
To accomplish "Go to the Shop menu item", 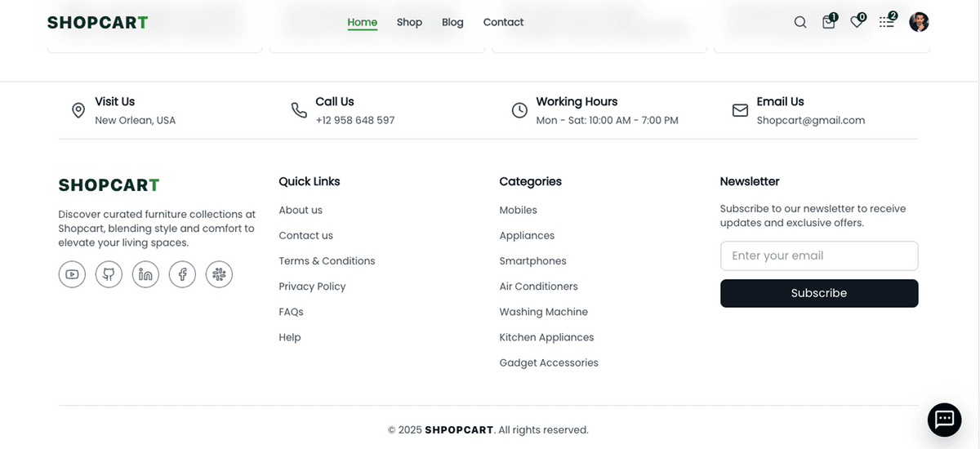I will pos(409,22).
